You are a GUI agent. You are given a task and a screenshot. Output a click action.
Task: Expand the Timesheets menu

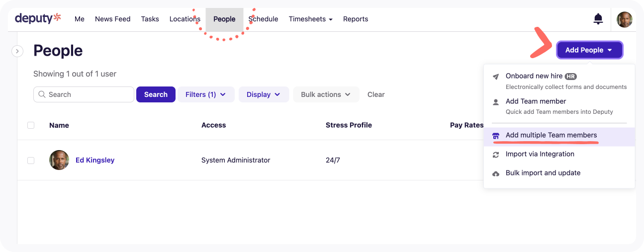point(311,19)
